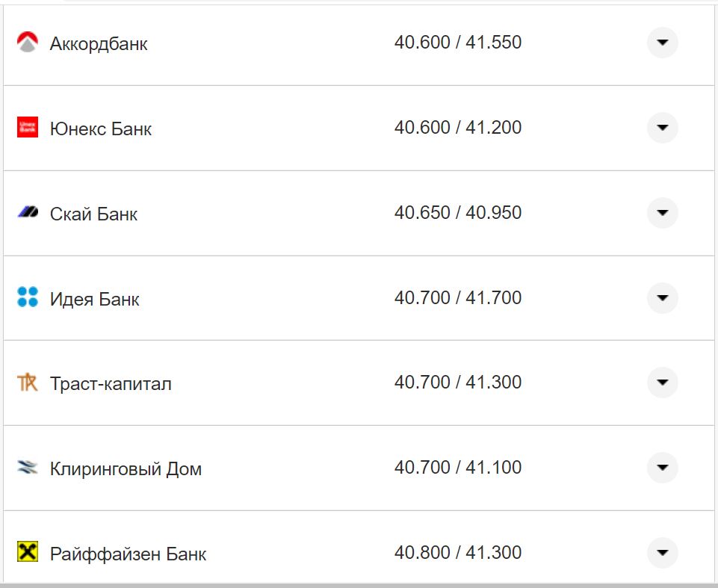Click the Клиринговый Дом logo icon
718x588 pixels.
pos(28,468)
